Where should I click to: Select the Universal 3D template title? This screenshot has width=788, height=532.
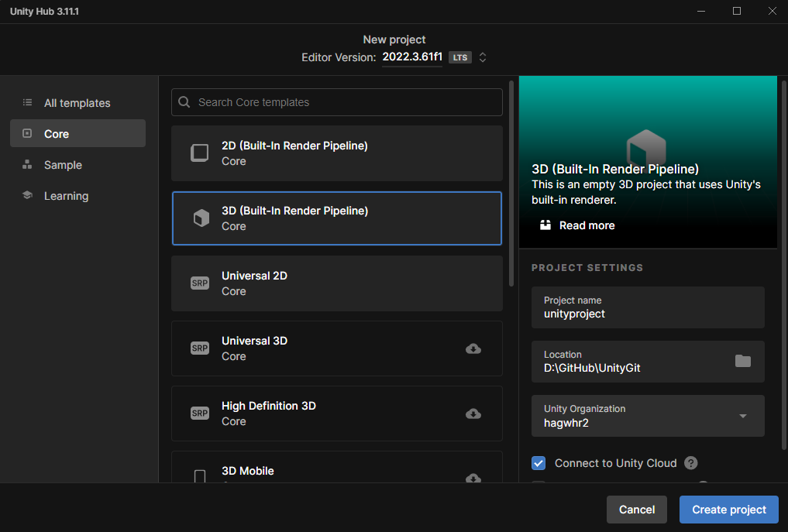[254, 341]
